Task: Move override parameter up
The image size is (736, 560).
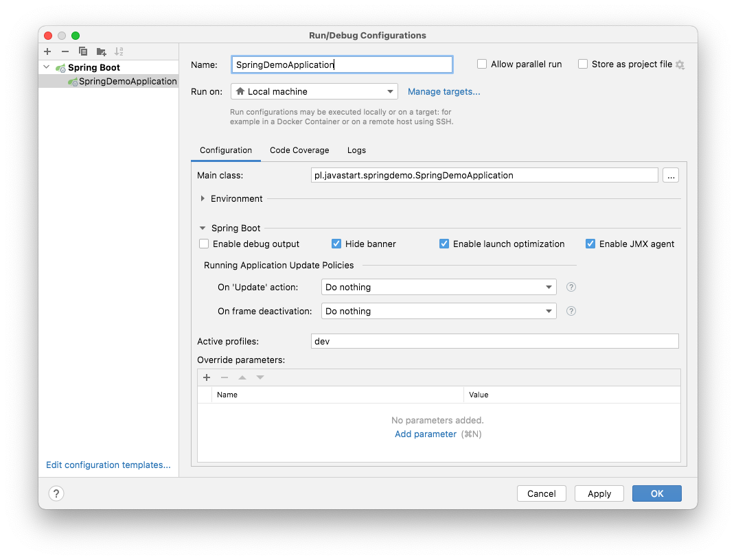Action: point(242,377)
